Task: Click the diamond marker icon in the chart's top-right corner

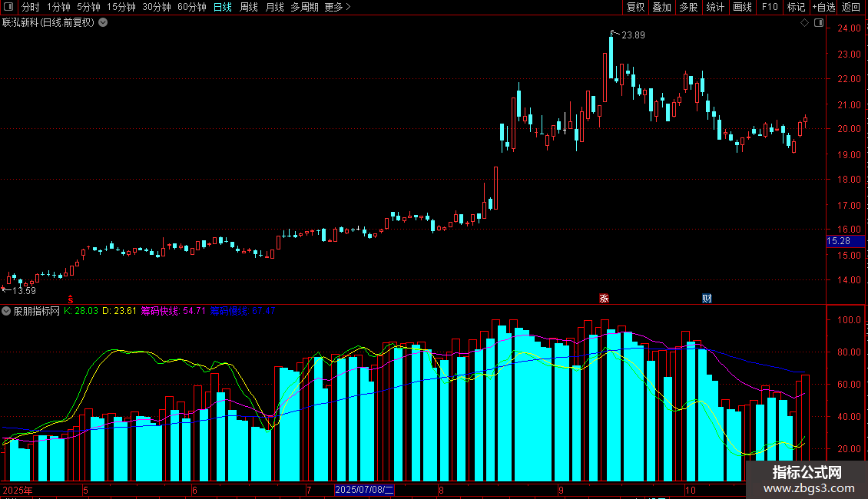Action: coord(805,23)
